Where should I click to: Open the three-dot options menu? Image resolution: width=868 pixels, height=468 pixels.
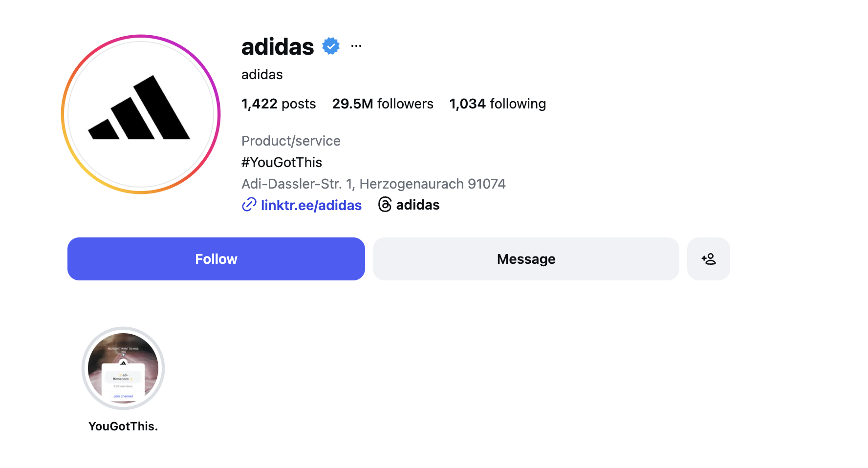(x=356, y=45)
